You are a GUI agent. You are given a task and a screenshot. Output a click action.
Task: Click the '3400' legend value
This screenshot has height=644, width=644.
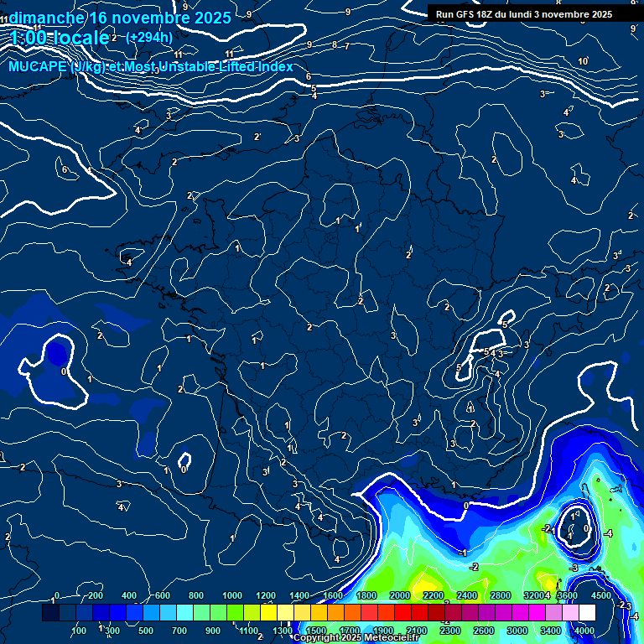(x=550, y=631)
